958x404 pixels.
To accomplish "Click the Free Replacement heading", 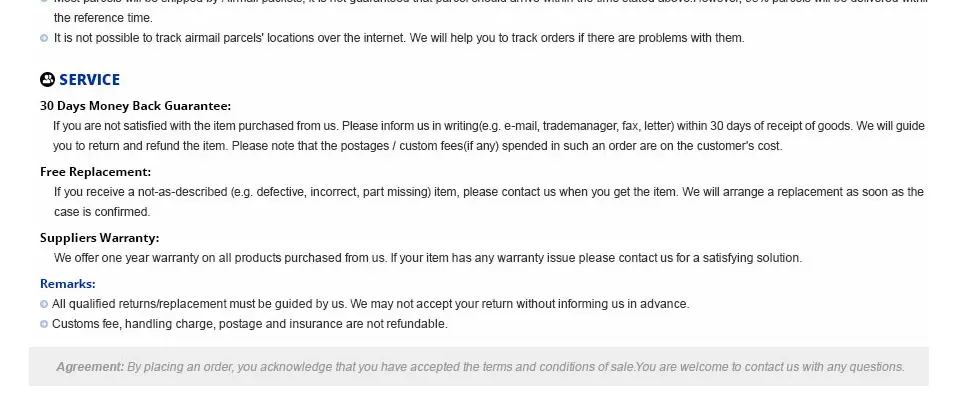I will [x=95, y=172].
